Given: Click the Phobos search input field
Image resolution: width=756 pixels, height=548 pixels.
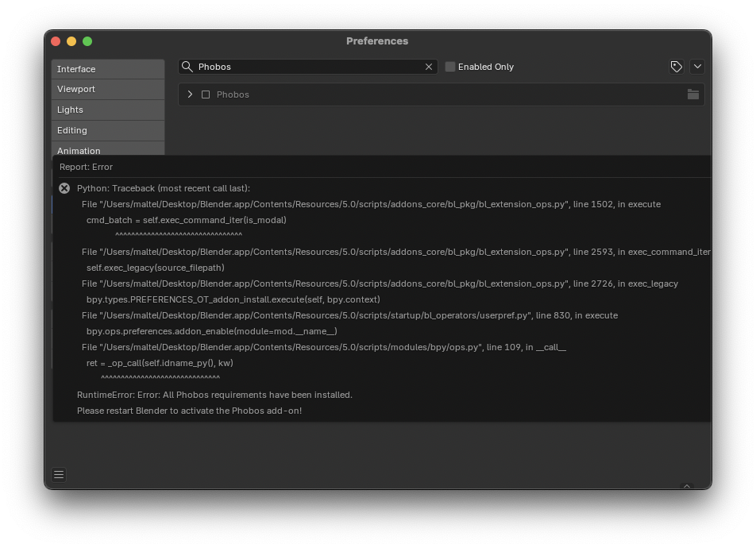Looking at the screenshot, I should pyautogui.click(x=308, y=67).
